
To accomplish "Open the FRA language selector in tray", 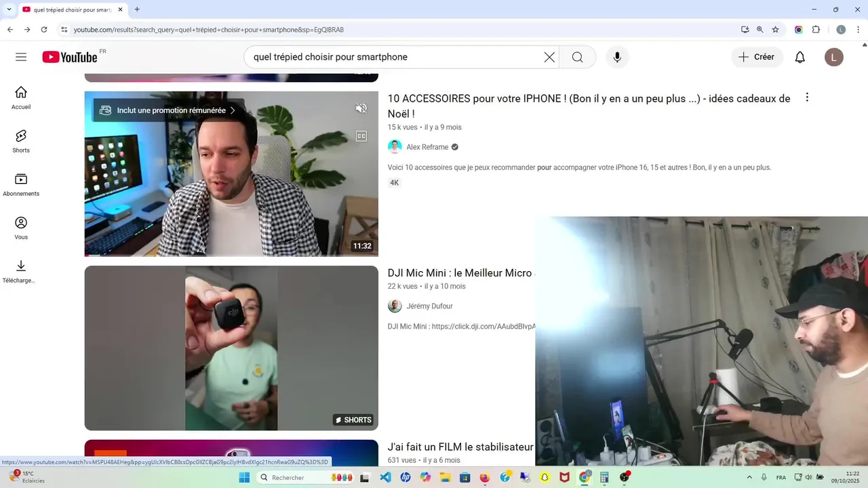I will click(x=781, y=477).
